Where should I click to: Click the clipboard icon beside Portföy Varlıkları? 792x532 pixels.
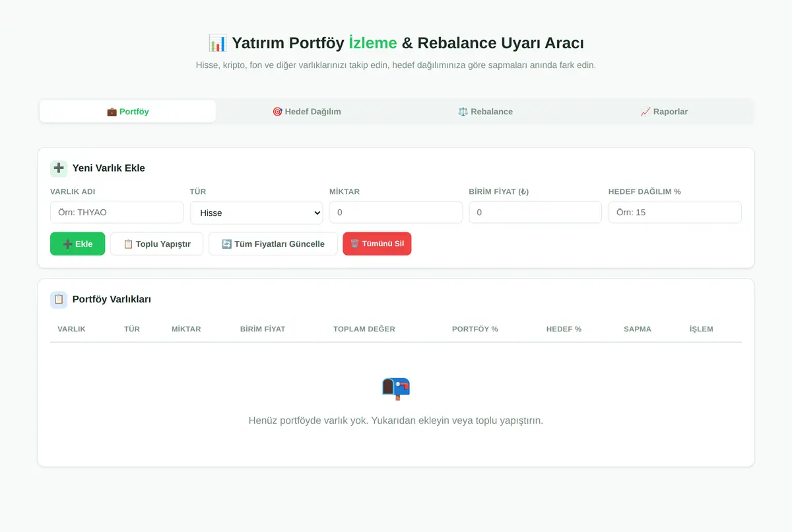[x=59, y=300]
